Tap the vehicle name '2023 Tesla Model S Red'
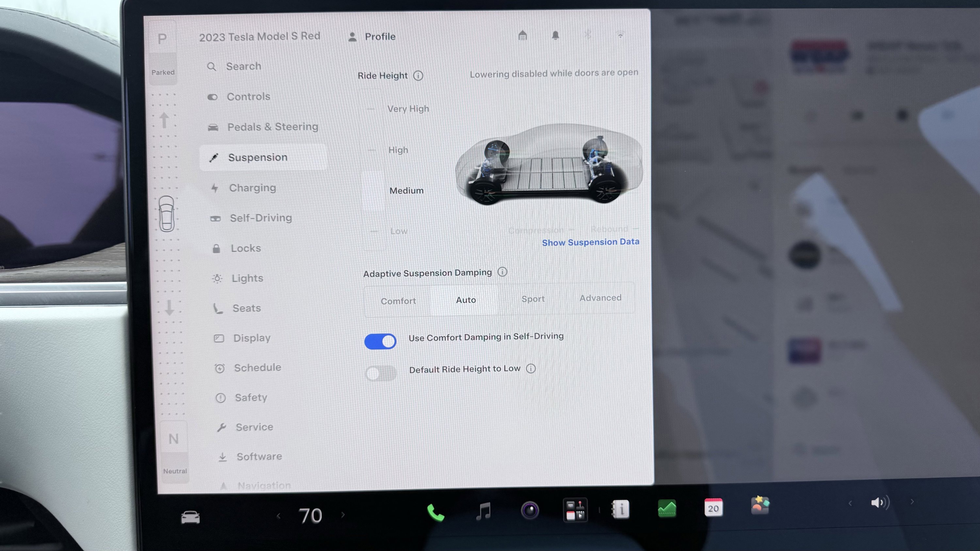 pyautogui.click(x=259, y=37)
